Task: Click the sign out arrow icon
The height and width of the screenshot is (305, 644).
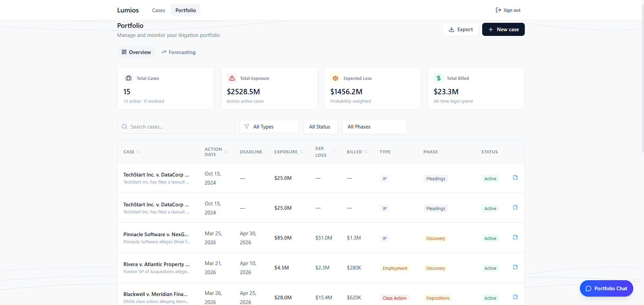Action: tap(498, 10)
